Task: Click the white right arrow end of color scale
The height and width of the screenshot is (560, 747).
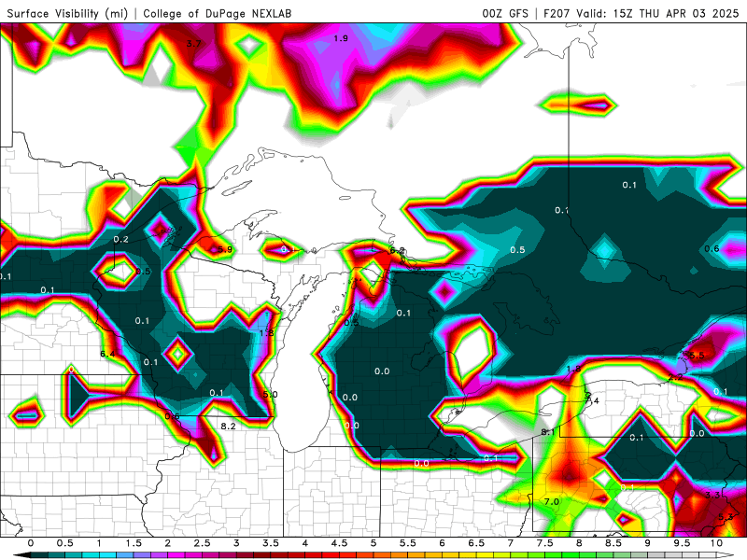Action: [726, 555]
